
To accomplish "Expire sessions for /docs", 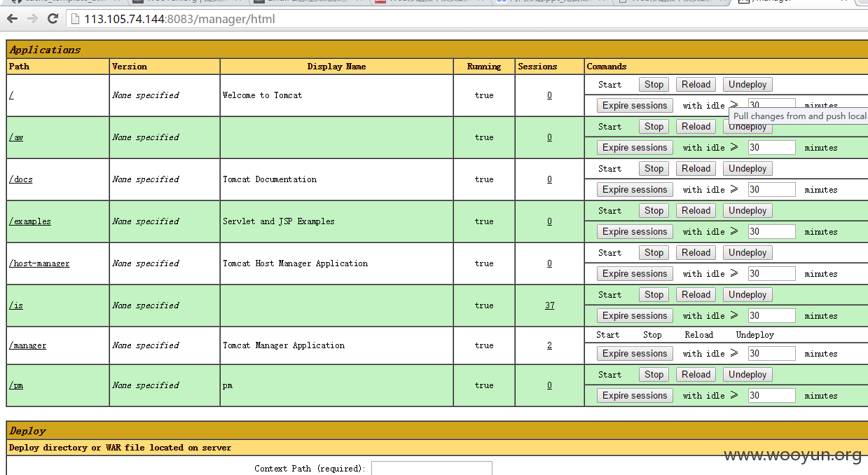I will click(635, 189).
